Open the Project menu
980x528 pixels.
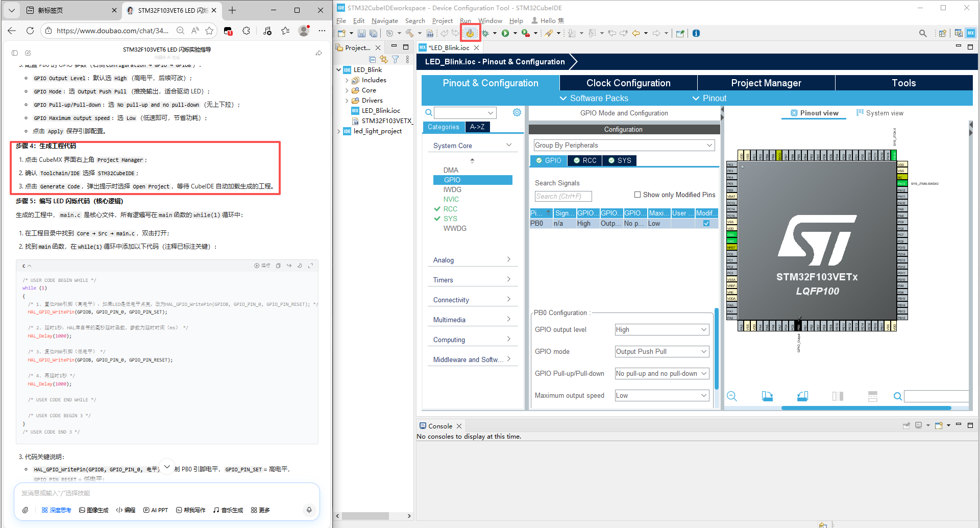tap(442, 21)
